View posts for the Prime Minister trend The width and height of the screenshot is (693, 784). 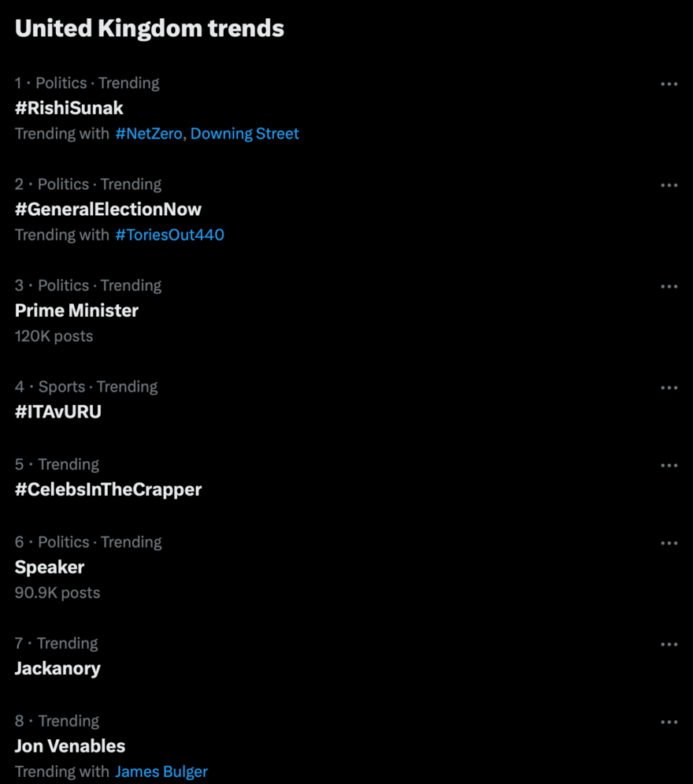(x=76, y=310)
